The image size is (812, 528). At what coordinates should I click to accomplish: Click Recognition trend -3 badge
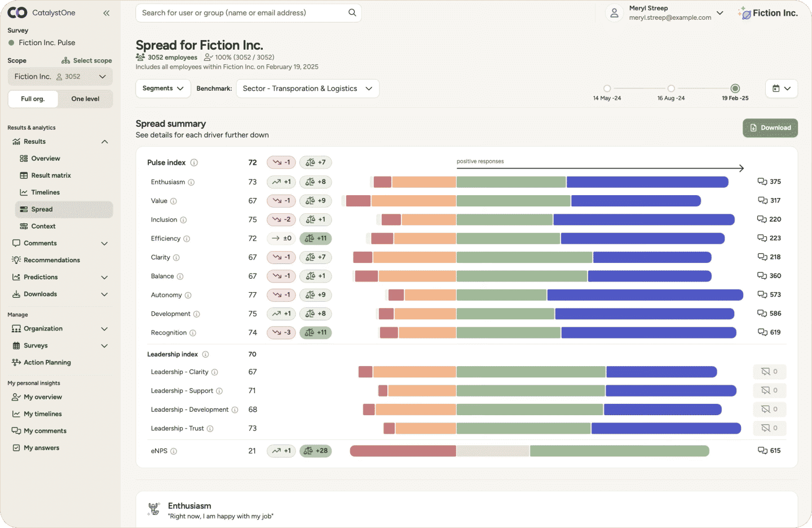[x=281, y=332]
